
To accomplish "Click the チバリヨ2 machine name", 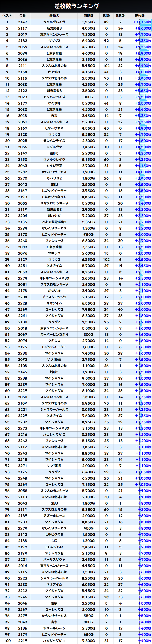I will [54, 178].
